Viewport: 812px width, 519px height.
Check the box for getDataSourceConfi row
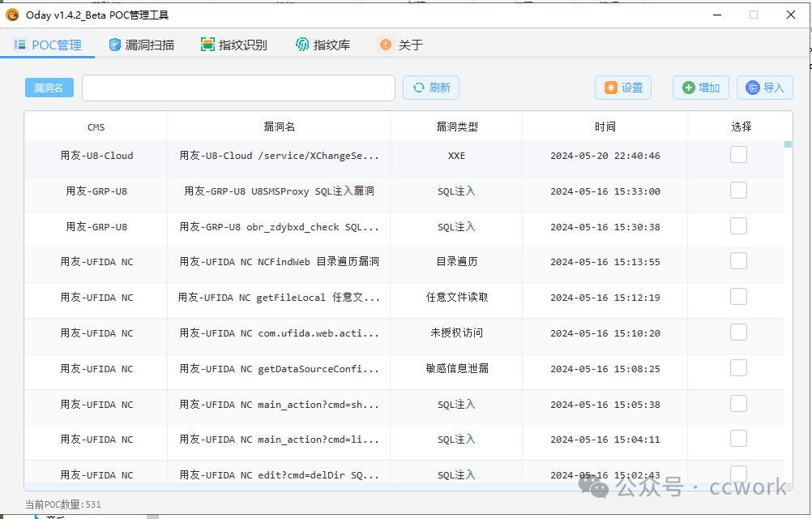click(x=738, y=368)
